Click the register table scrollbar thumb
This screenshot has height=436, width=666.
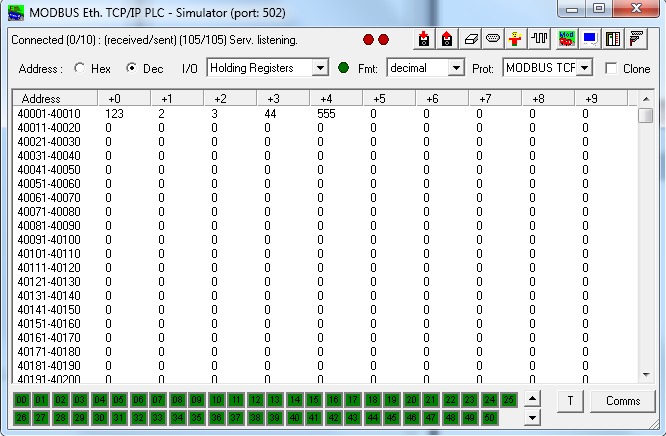tap(646, 115)
